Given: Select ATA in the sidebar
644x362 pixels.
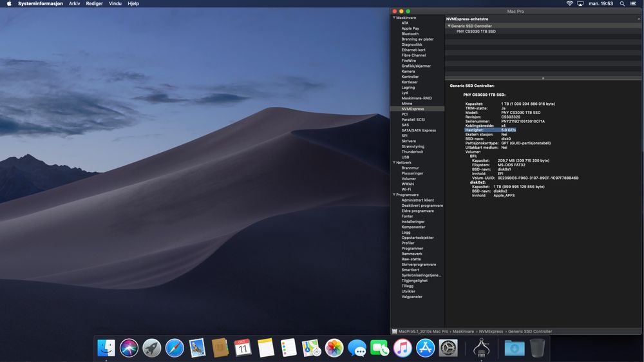Looking at the screenshot, I should [x=405, y=23].
